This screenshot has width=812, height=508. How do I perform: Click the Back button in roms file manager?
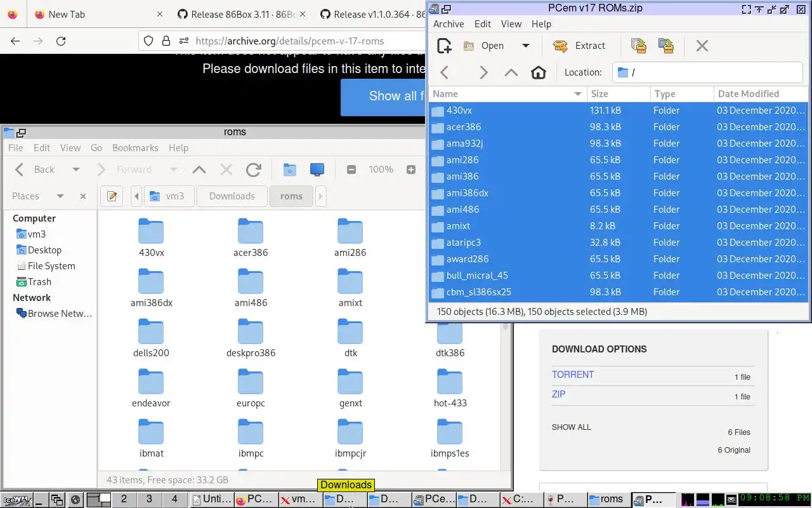pyautogui.click(x=36, y=170)
